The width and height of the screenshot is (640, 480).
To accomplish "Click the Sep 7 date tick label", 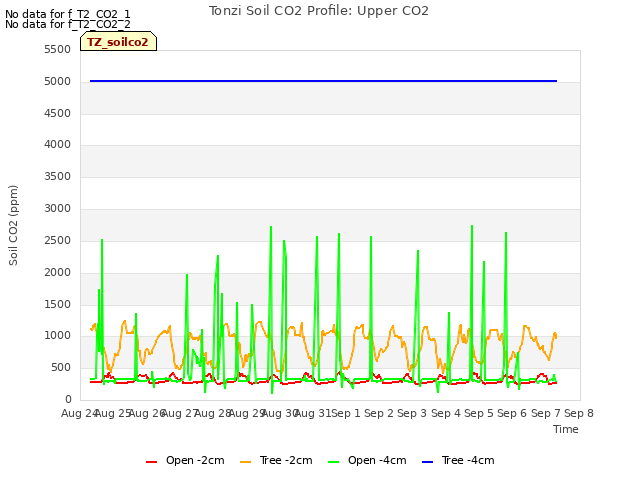I will (546, 413).
